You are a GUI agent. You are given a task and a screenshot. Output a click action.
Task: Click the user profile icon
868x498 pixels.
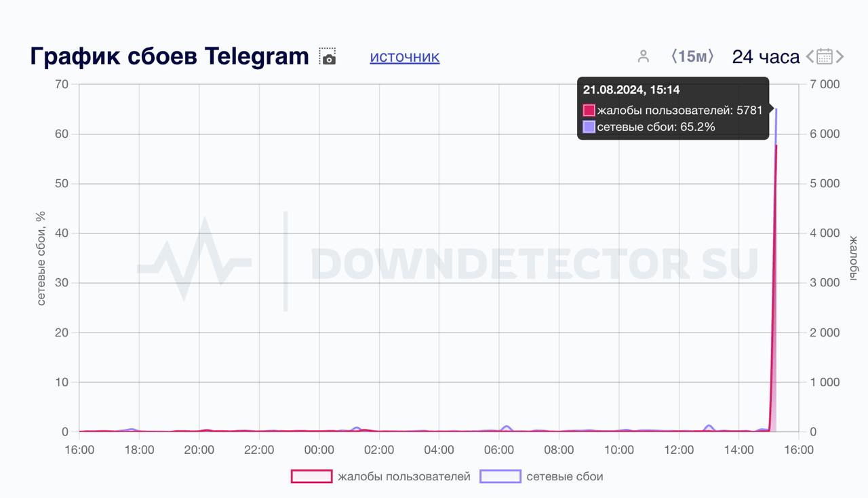click(x=644, y=56)
